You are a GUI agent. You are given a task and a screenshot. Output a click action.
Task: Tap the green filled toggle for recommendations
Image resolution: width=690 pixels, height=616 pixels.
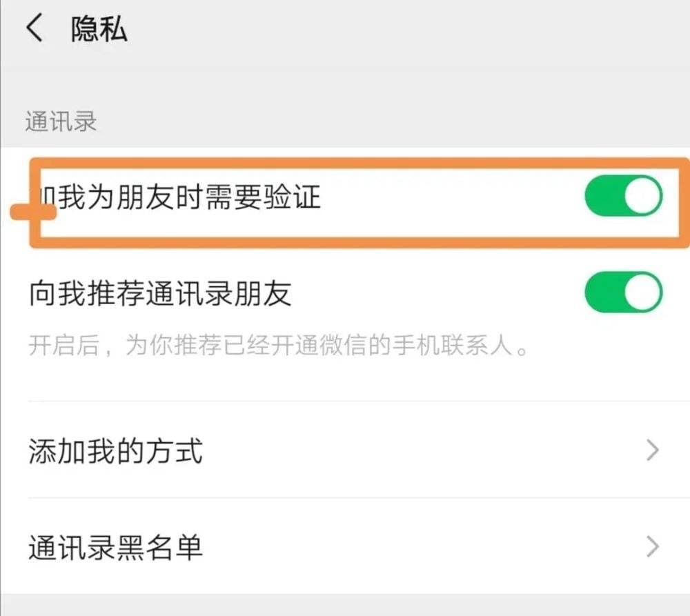[x=622, y=292]
